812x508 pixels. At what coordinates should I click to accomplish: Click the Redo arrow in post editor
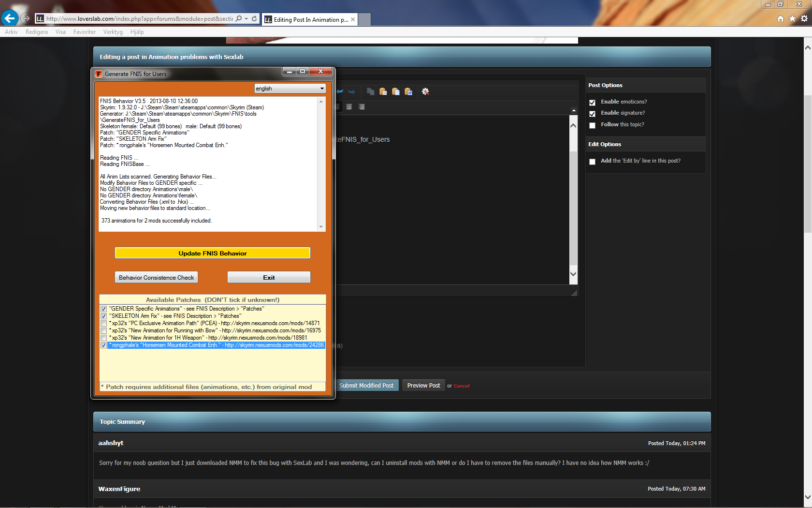pos(351,91)
